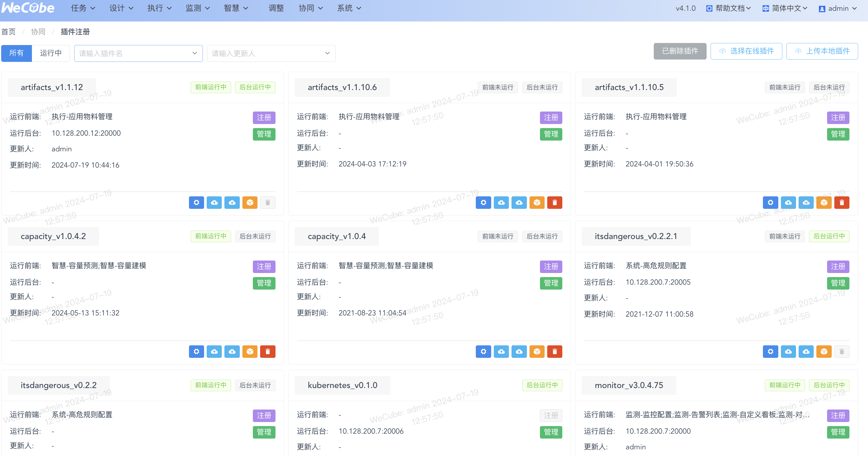Open gear config of artifacts_v1.1.12

click(x=197, y=202)
